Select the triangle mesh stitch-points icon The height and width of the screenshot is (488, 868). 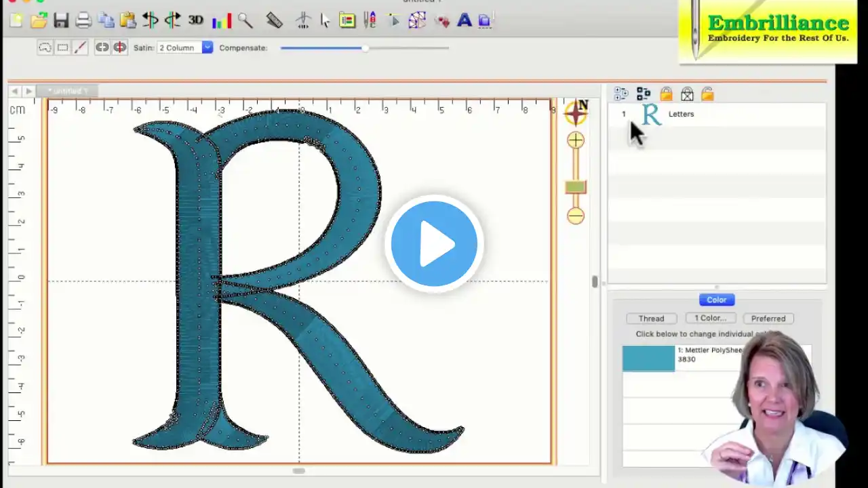416,20
